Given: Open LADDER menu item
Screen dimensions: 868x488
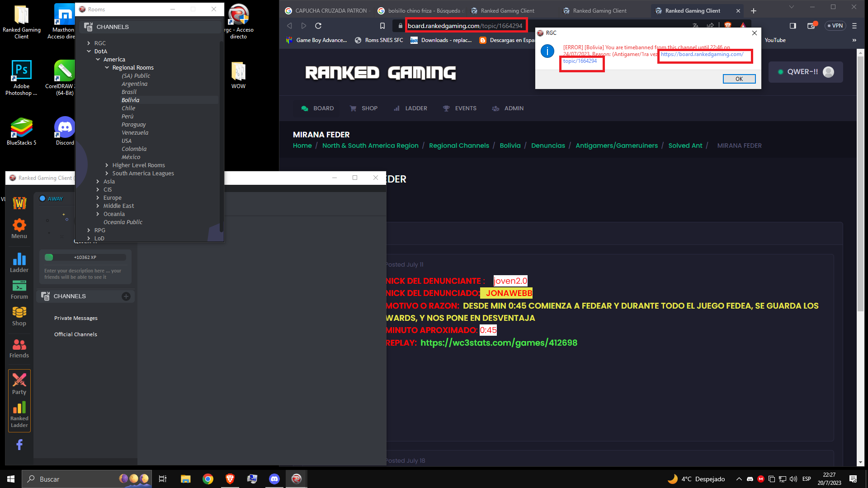Looking at the screenshot, I should (x=410, y=108).
